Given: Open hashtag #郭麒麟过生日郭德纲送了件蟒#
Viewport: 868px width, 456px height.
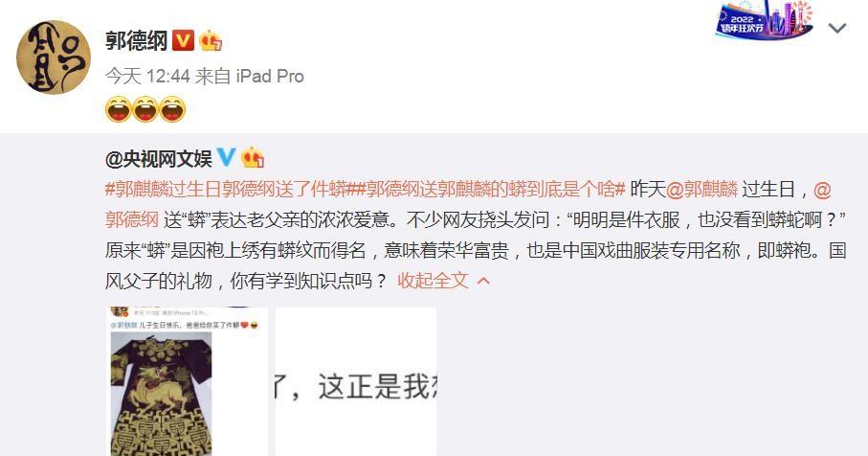Looking at the screenshot, I should click(226, 190).
